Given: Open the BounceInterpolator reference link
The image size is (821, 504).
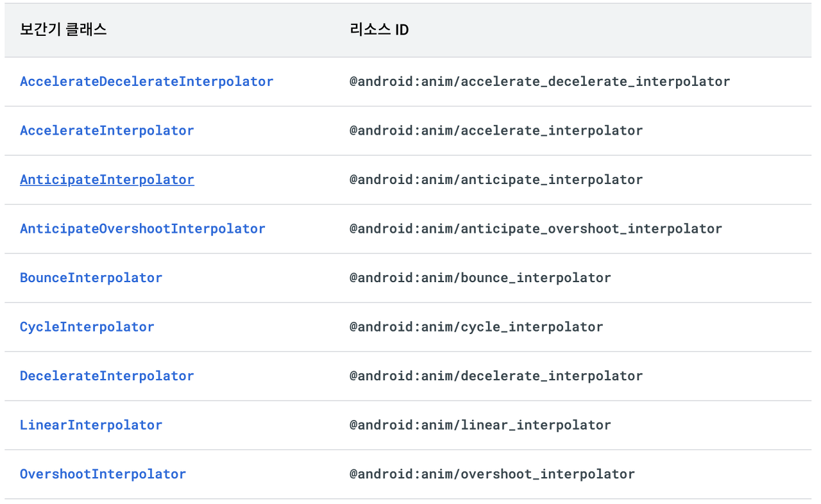Looking at the screenshot, I should pyautogui.click(x=91, y=278).
